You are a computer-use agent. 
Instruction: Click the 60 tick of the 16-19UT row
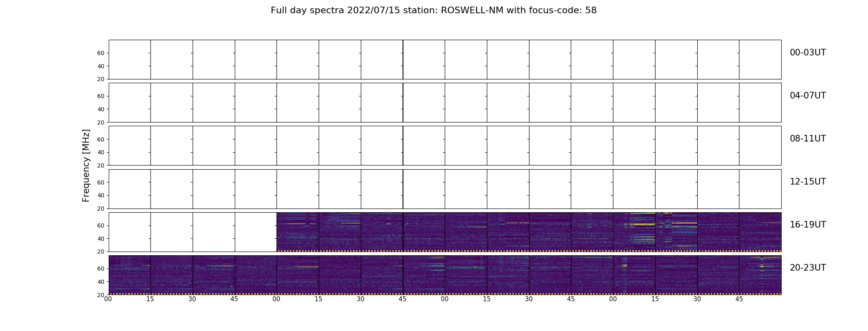tap(101, 225)
